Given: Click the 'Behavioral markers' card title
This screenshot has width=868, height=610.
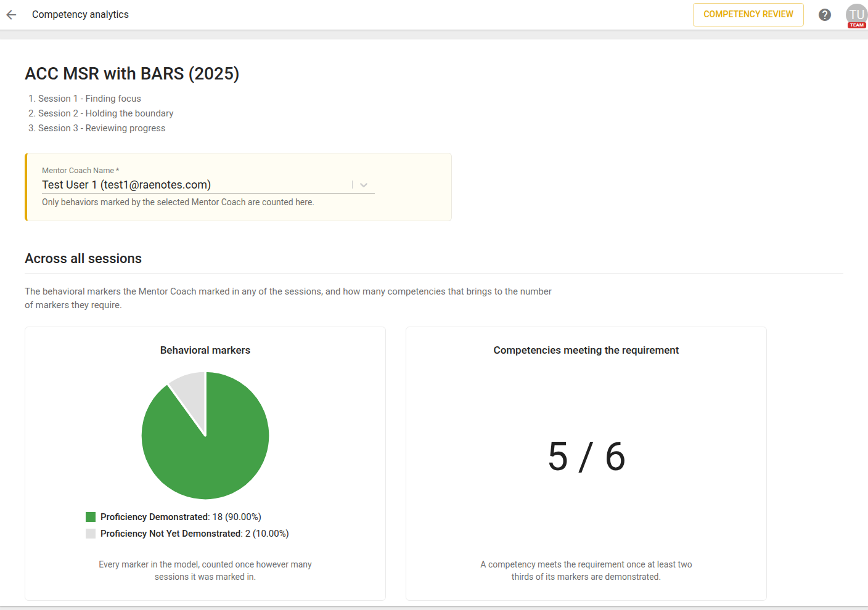Looking at the screenshot, I should (x=205, y=350).
